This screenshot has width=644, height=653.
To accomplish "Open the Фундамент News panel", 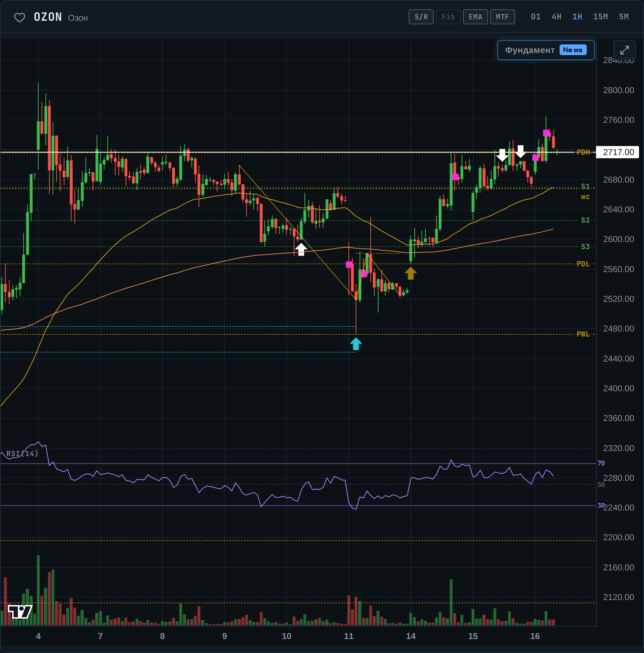I will tap(546, 50).
